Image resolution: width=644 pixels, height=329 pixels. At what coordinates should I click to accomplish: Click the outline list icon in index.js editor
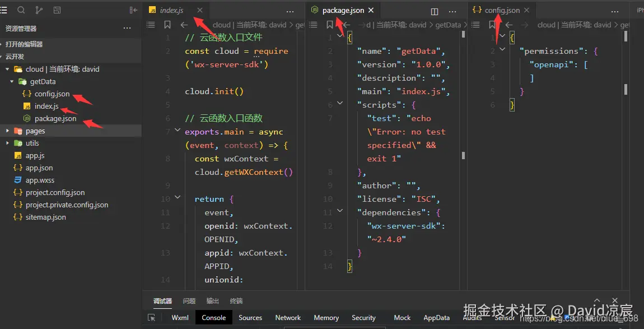click(151, 25)
